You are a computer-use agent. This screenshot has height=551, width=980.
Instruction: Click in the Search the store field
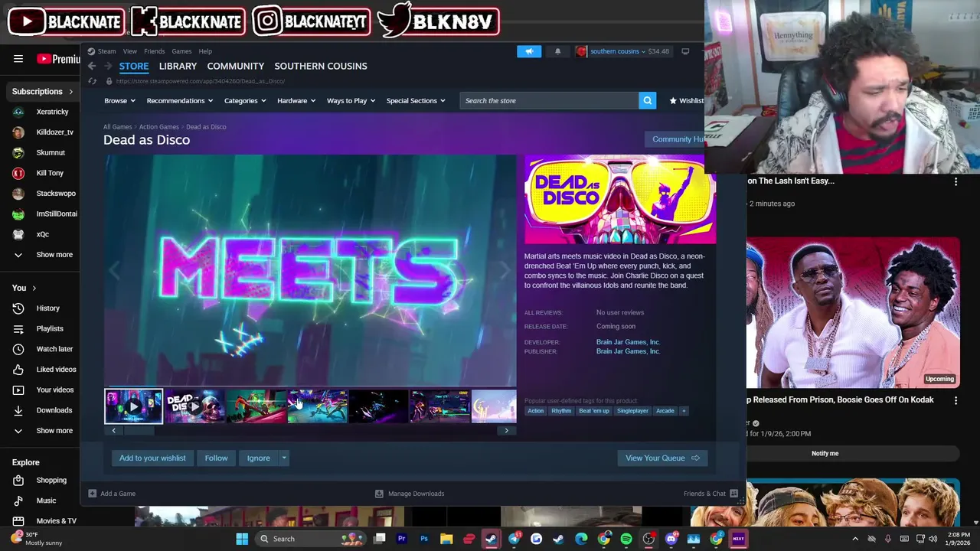(549, 100)
